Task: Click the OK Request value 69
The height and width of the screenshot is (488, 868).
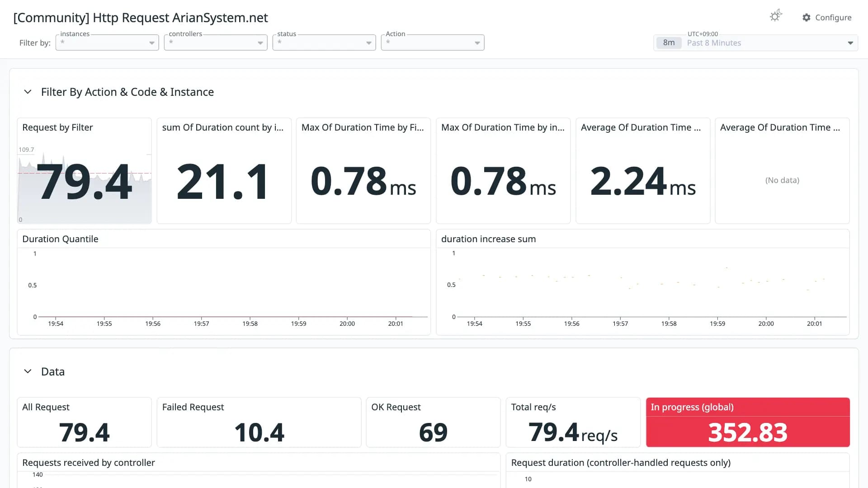Action: coord(433,432)
